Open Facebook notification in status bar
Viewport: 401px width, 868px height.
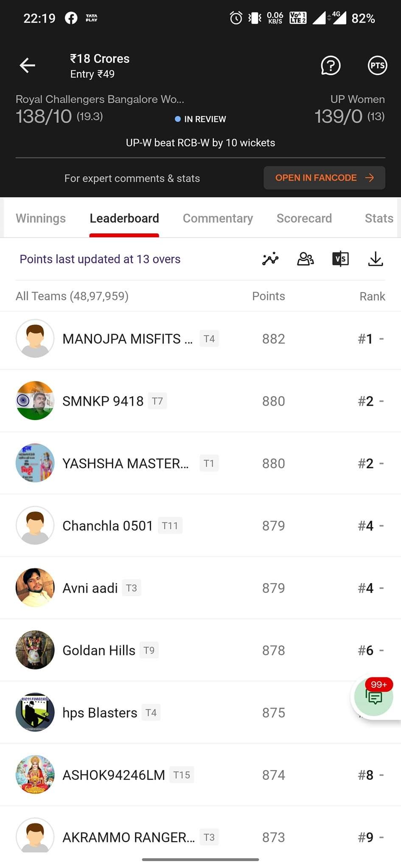click(71, 18)
